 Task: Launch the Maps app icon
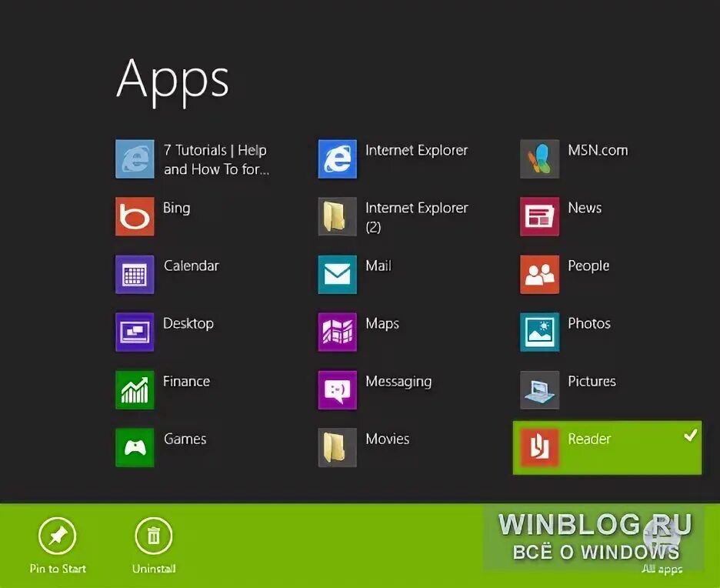click(x=338, y=332)
